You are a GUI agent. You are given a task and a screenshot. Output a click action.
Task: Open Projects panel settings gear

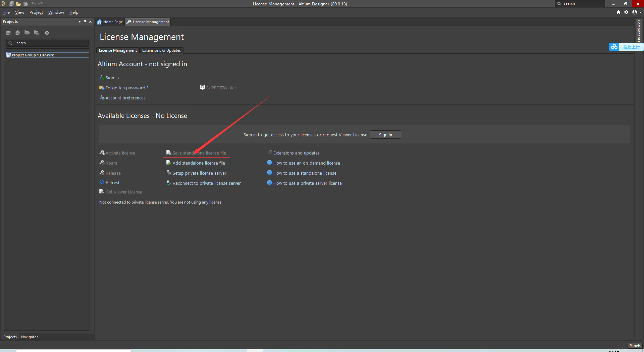[x=47, y=33]
